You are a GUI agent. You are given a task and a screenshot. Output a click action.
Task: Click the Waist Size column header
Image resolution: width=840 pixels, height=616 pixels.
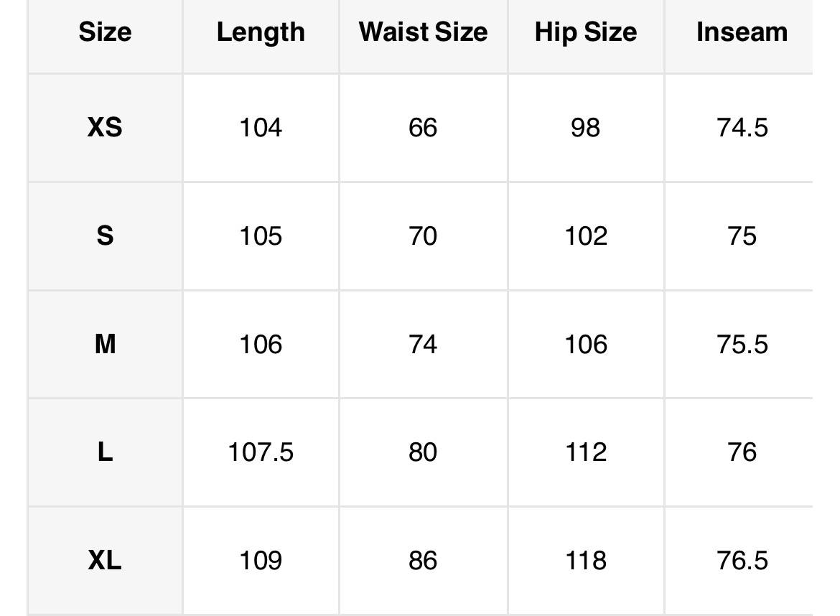(423, 32)
